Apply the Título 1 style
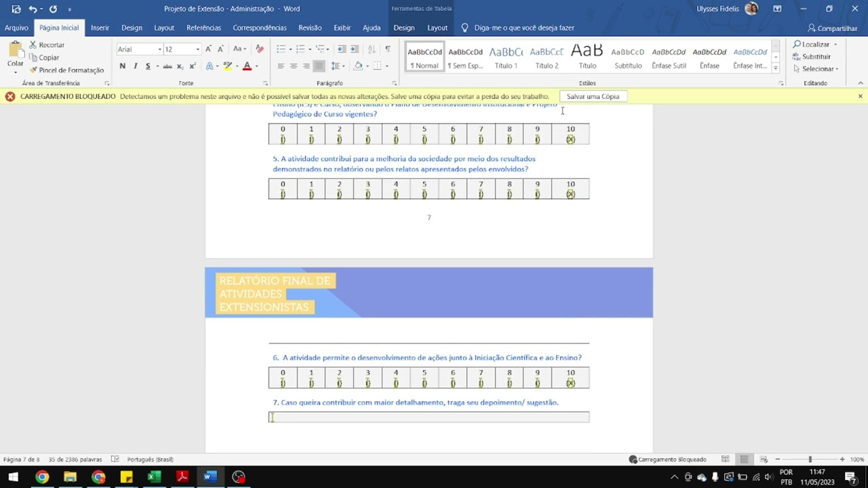Screen dimensions: 868x488 (x=506, y=57)
